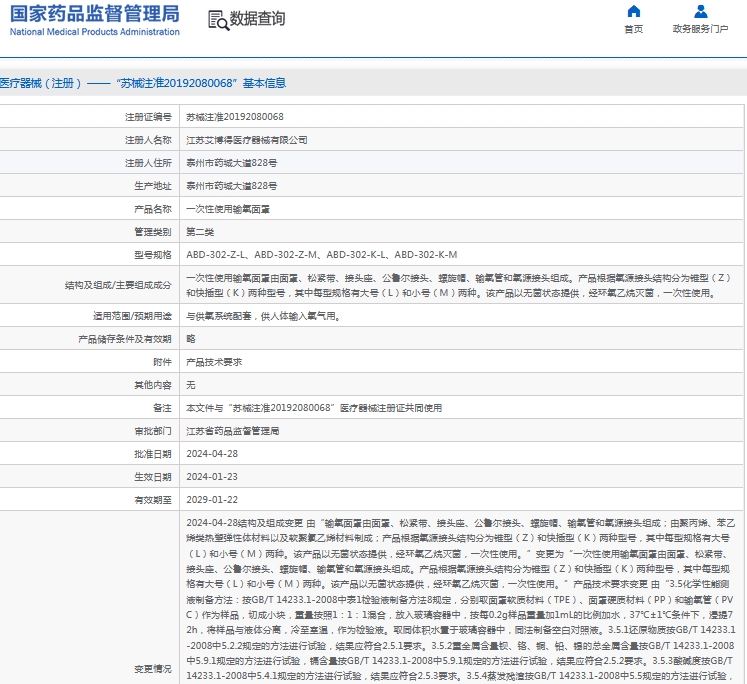This screenshot has height=684, width=747.
Task: Click the 数据查询 search document icon
Action: (x=218, y=20)
